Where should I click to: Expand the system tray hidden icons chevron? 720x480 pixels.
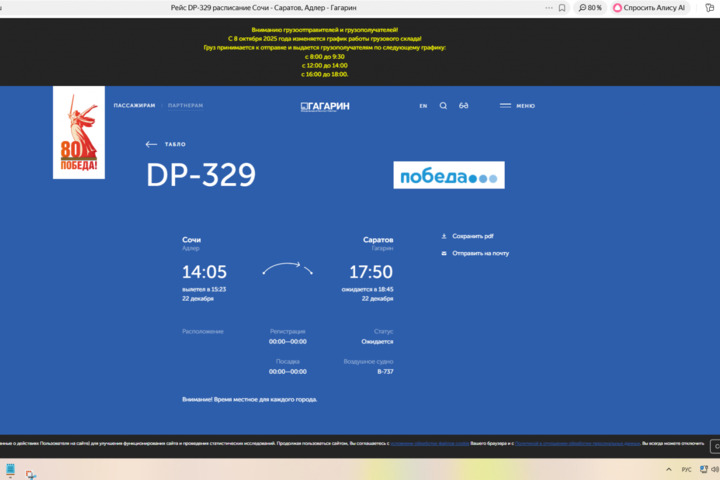[x=669, y=469]
